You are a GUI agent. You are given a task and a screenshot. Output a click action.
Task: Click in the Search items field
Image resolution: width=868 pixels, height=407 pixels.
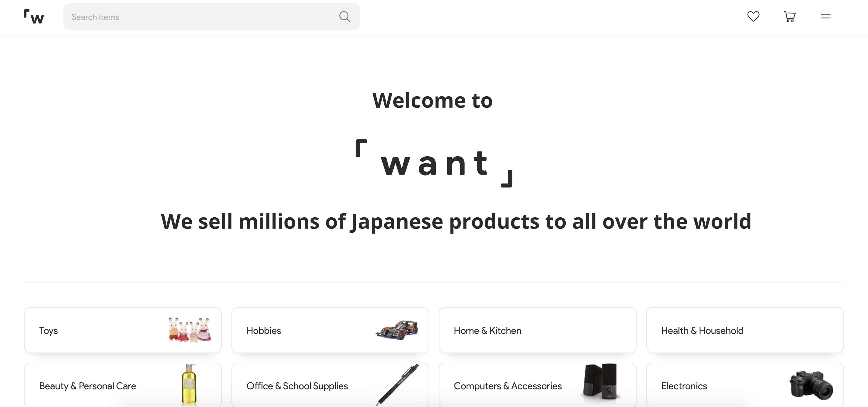pos(211,17)
